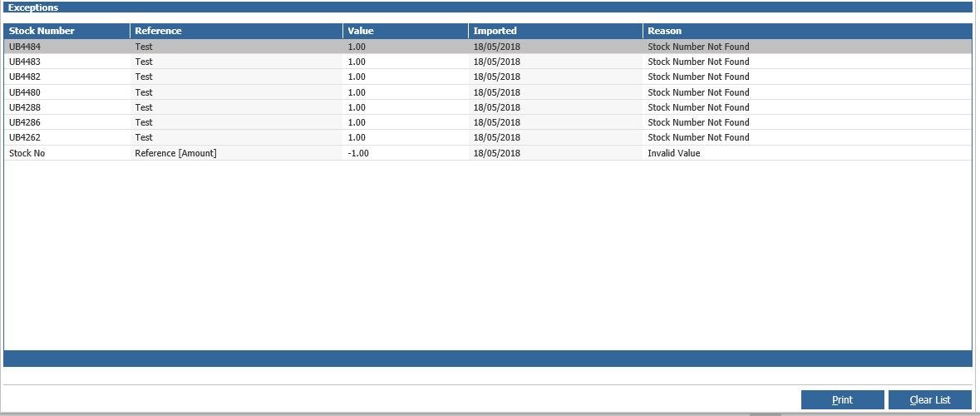Image resolution: width=980 pixels, height=416 pixels.
Task: Click the Test reference in UB4482 row
Action: pos(144,77)
